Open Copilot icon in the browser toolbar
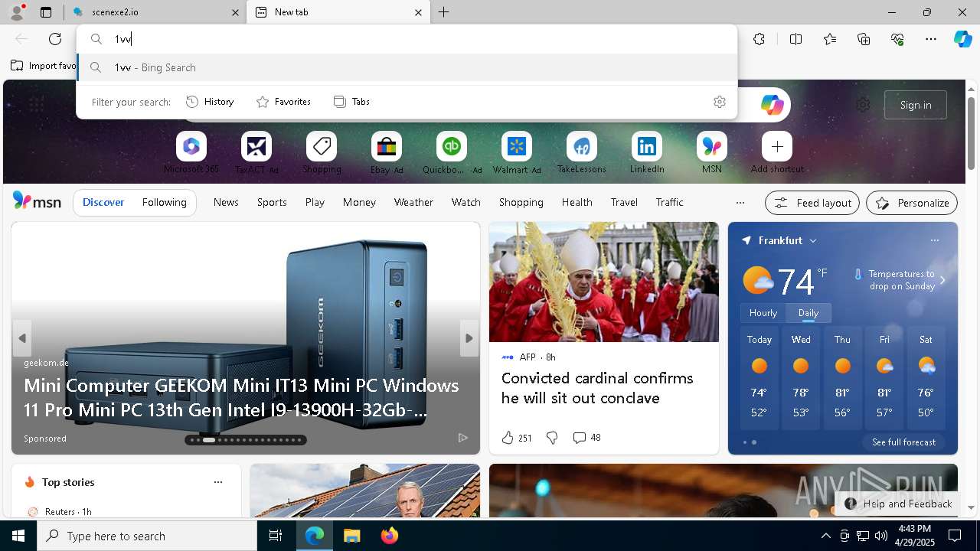 click(x=962, y=39)
